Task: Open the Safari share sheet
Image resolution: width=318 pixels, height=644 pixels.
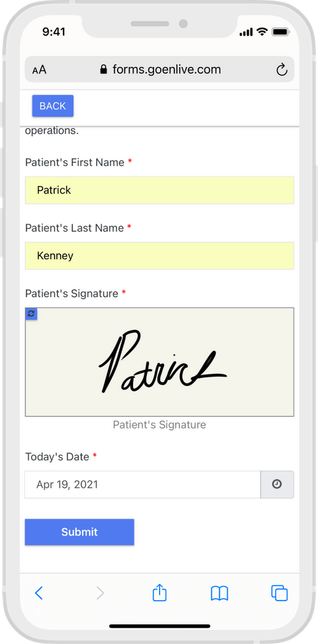Action: pyautogui.click(x=160, y=592)
